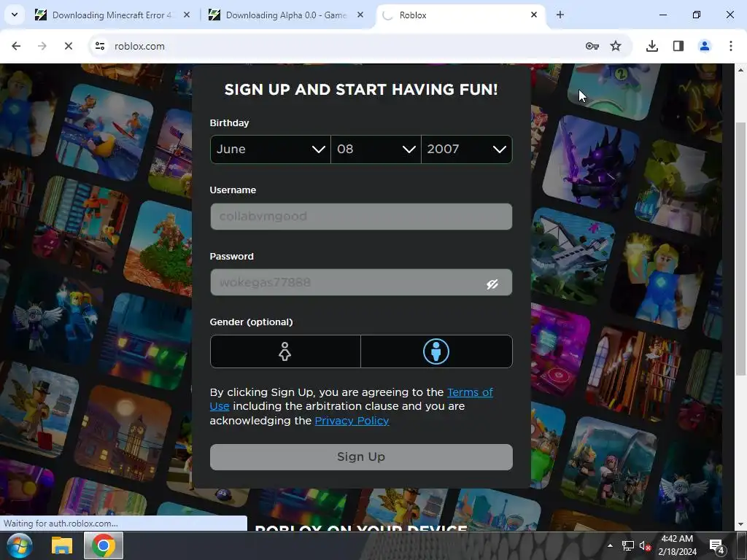Open the Privacy Policy link
This screenshot has height=560, width=747.
click(x=352, y=421)
